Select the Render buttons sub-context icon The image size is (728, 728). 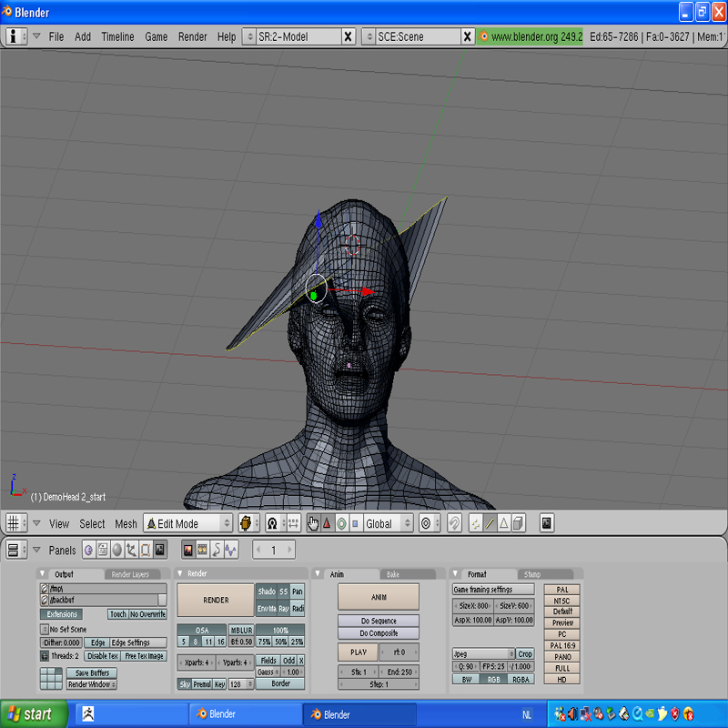click(188, 550)
